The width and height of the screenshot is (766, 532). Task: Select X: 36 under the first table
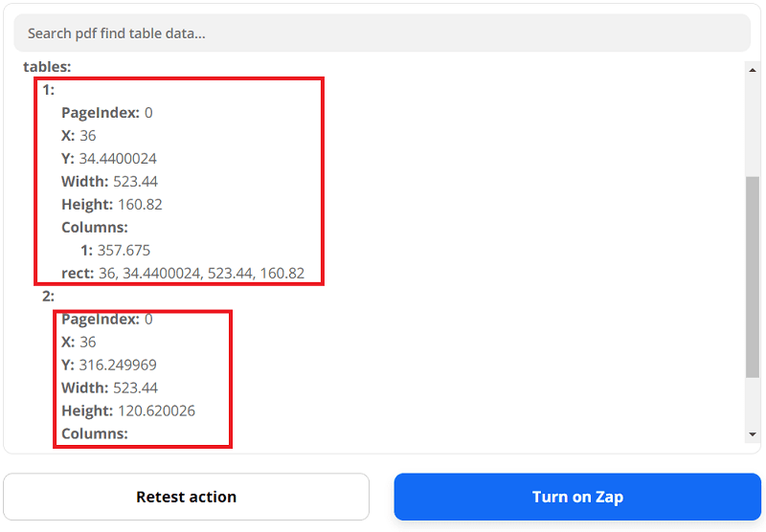click(79, 136)
